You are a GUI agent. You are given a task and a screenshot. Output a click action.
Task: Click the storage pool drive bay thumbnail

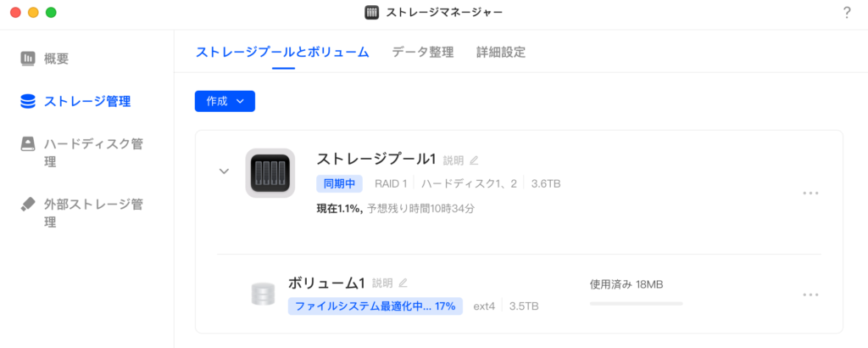coord(270,173)
